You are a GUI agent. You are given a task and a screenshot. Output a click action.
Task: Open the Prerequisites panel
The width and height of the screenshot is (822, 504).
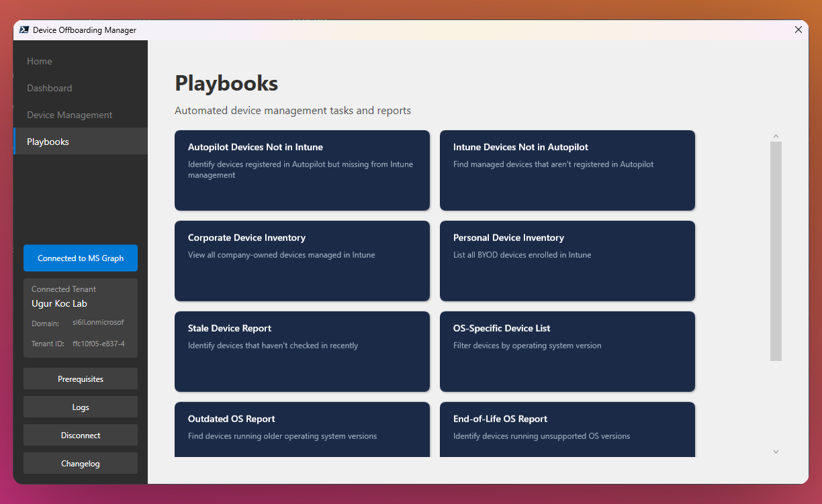coord(80,379)
